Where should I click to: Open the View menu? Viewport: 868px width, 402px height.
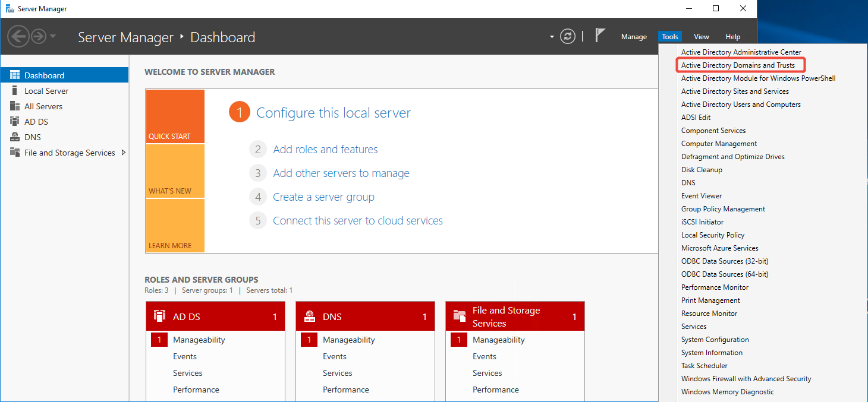click(x=702, y=37)
